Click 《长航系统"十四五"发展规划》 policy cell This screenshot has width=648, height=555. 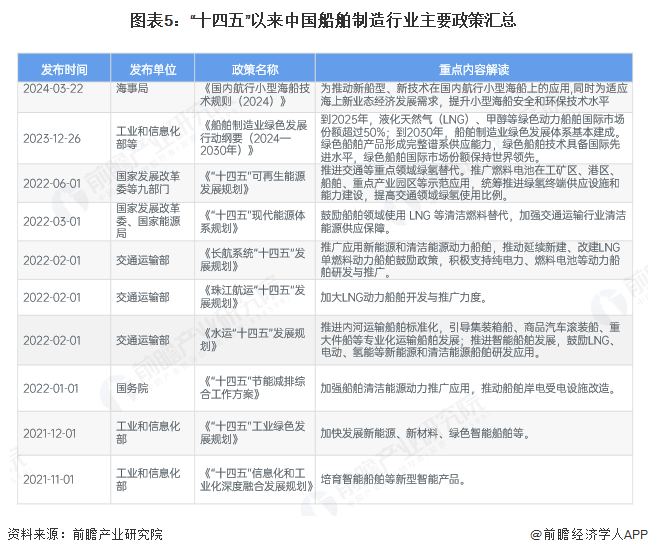tap(255, 260)
